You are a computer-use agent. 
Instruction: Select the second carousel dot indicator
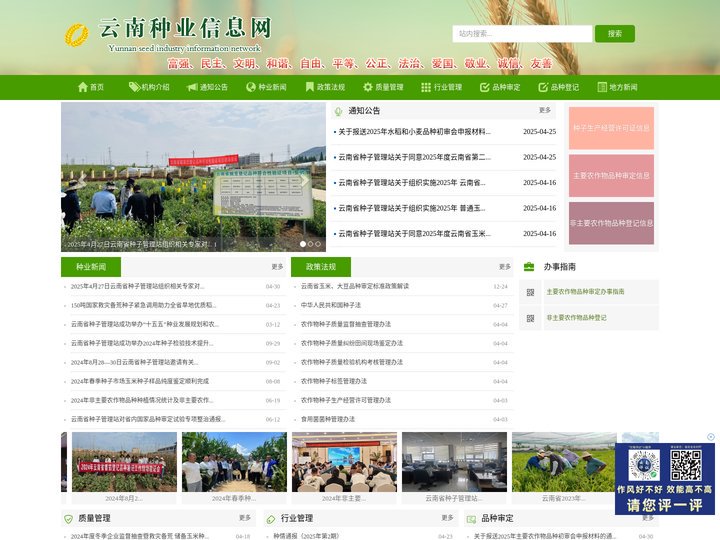tap(310, 244)
